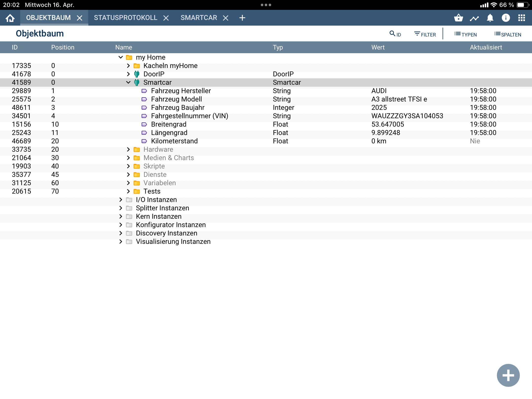Expand Visualisierung Instanzen node
This screenshot has width=532, height=399.
pyautogui.click(x=121, y=241)
